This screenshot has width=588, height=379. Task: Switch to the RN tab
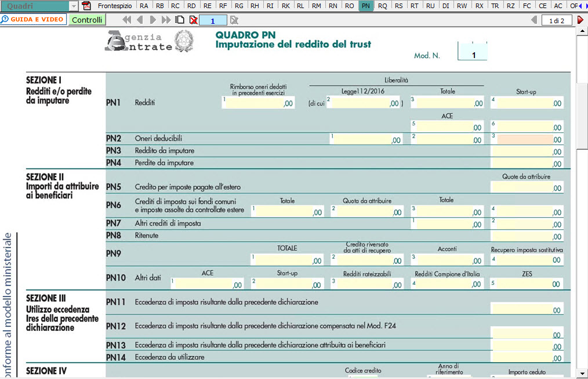click(x=333, y=6)
